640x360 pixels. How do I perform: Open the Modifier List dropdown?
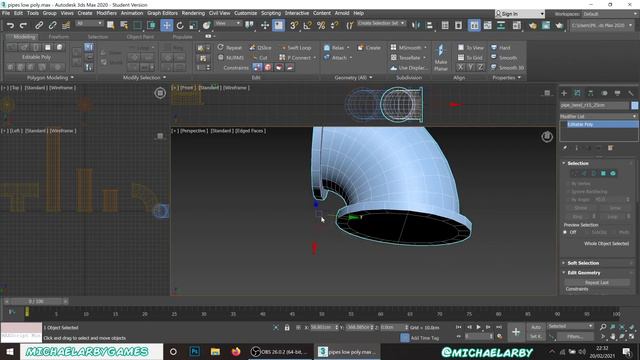598,116
